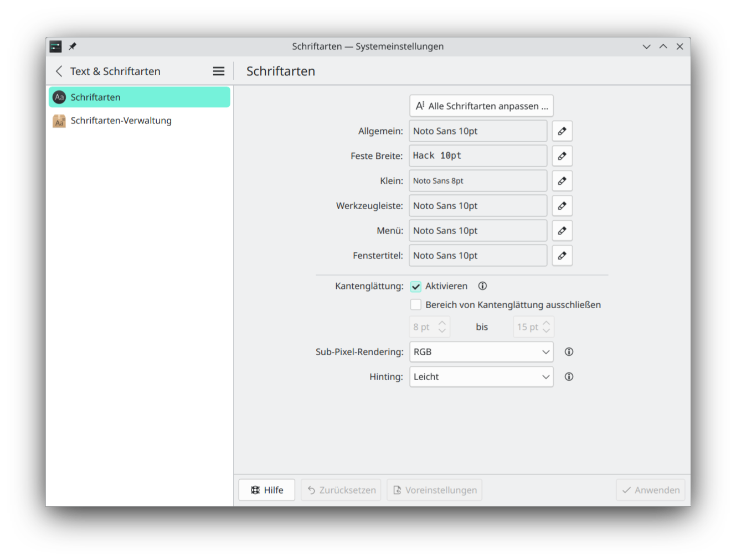Click the Voreinstellungen button
Image resolution: width=736 pixels, height=560 pixels.
[435, 490]
